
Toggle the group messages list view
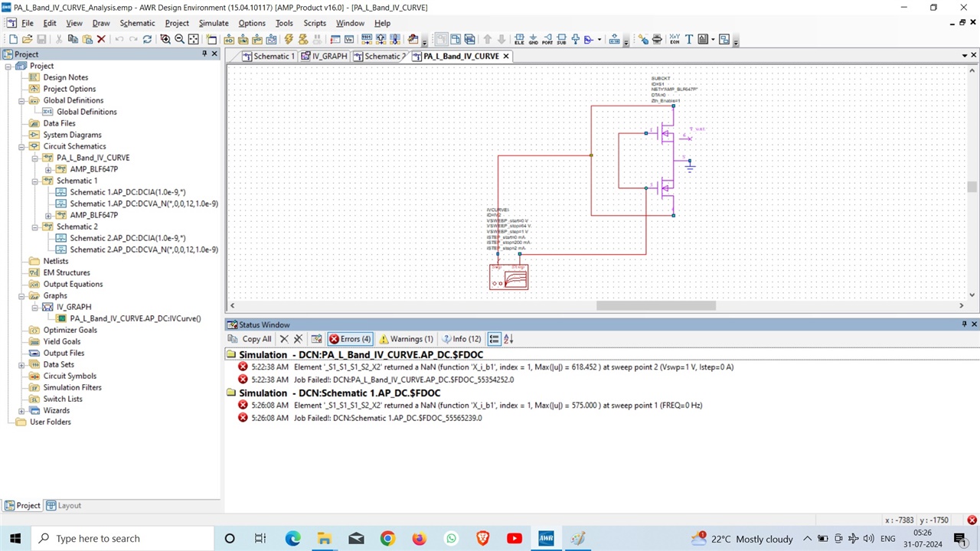(x=494, y=339)
